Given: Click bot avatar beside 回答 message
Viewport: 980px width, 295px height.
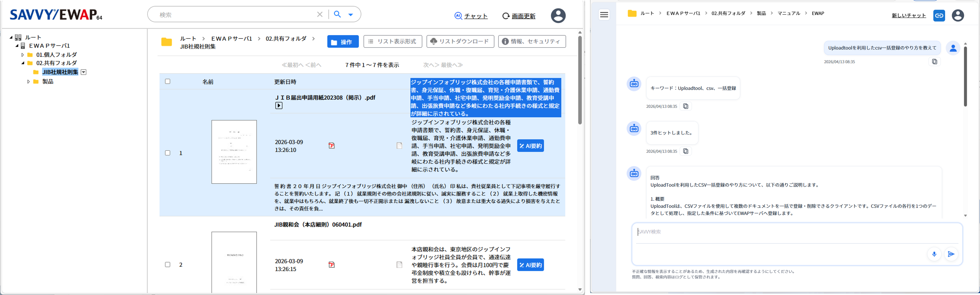Looking at the screenshot, I should pos(634,174).
